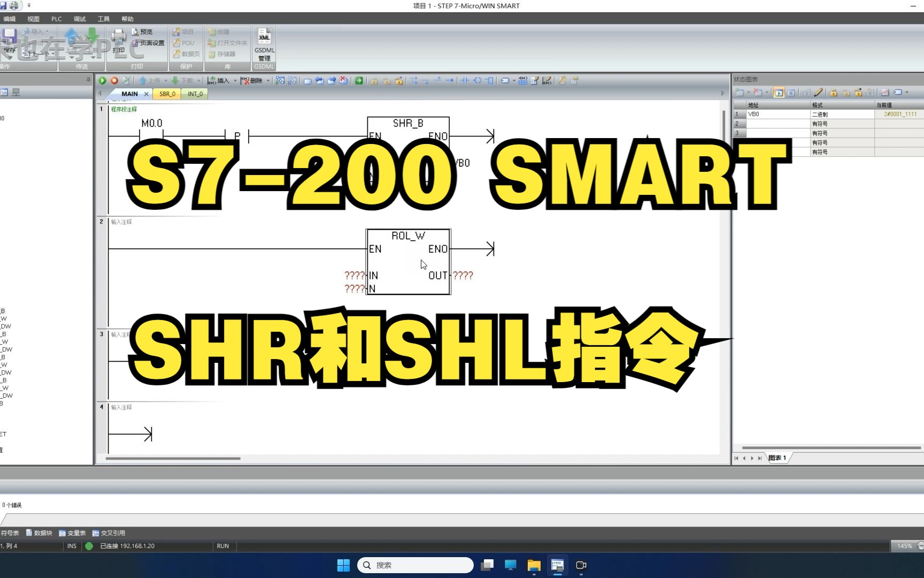
Task: Switch to the INT_0 tab
Action: [x=195, y=94]
